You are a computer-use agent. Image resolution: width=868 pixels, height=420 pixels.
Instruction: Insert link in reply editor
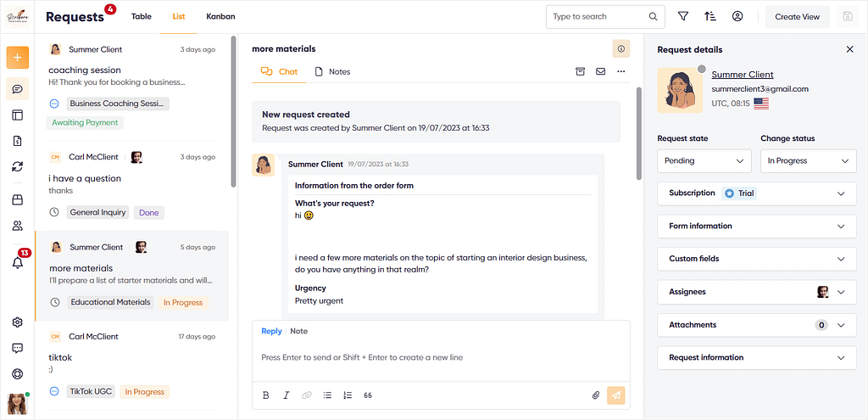click(307, 395)
